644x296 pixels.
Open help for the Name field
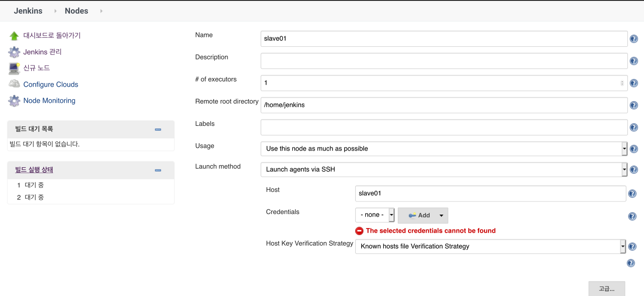click(x=634, y=39)
